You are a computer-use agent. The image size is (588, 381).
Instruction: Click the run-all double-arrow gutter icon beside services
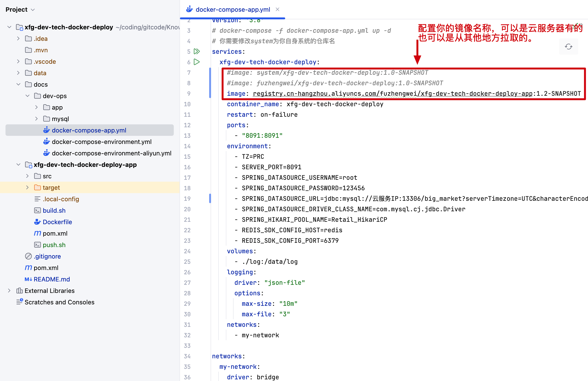click(197, 51)
